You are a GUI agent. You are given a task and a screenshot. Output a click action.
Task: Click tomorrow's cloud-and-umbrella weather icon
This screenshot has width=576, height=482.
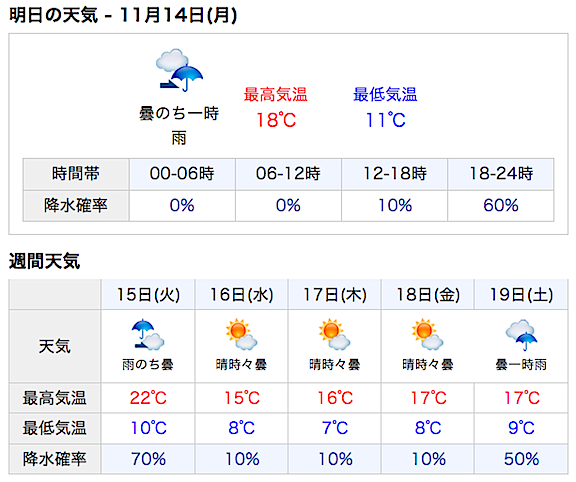click(x=179, y=70)
